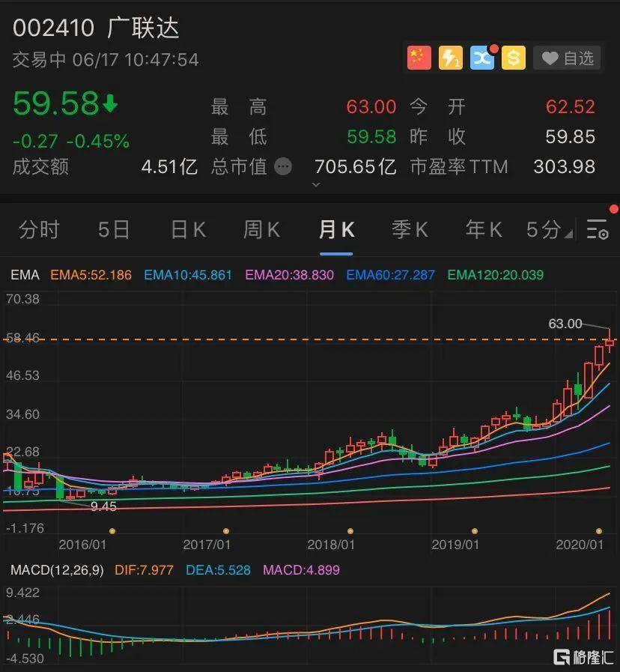This screenshot has height=672, width=620.
Task: Add stock to watchlist with 自选 button
Action: tap(567, 58)
